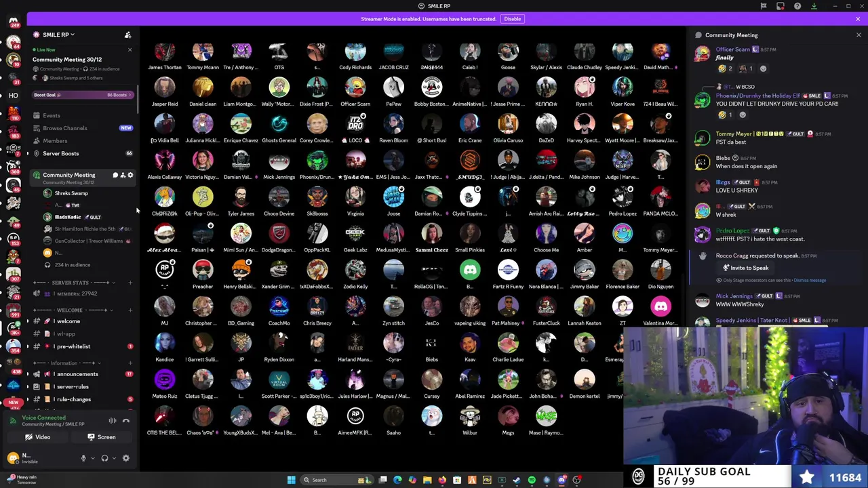Toggle headphone deafen in user panel

pyautogui.click(x=104, y=459)
